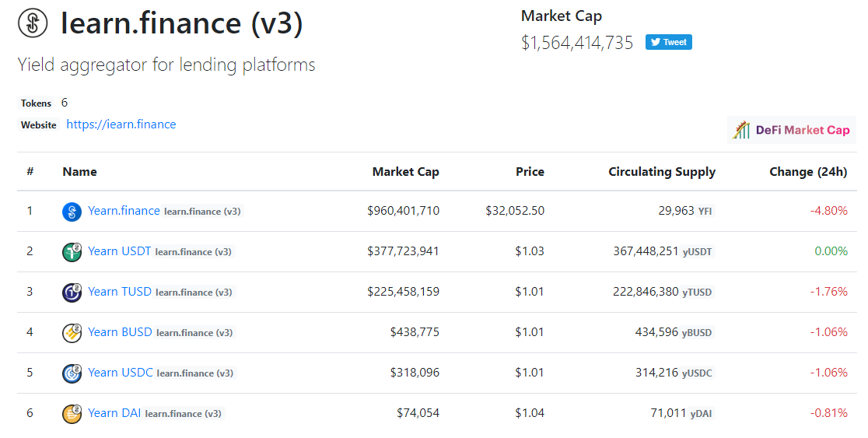The image size is (868, 438).
Task: Click the page title Iearn.finance (v3)
Action: (x=182, y=24)
